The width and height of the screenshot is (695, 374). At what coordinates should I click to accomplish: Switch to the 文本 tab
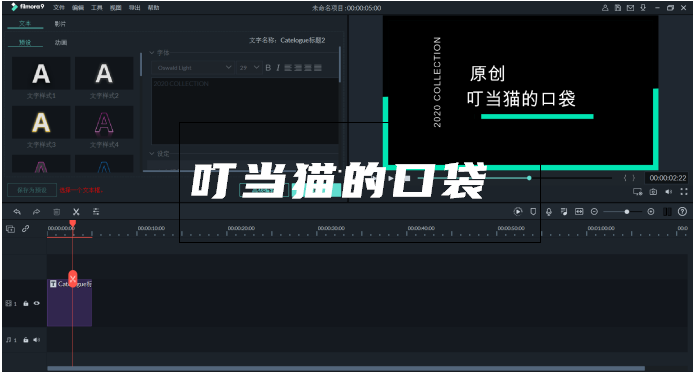coord(25,24)
